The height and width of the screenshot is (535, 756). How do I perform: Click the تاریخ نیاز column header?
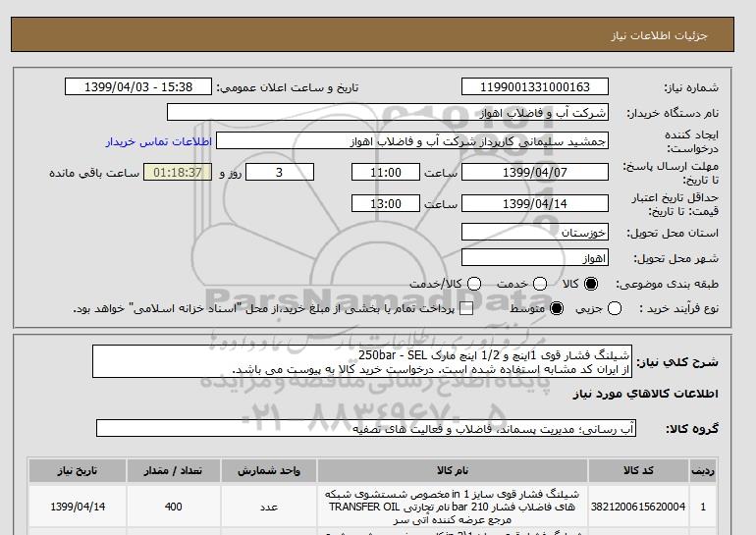[x=78, y=471]
